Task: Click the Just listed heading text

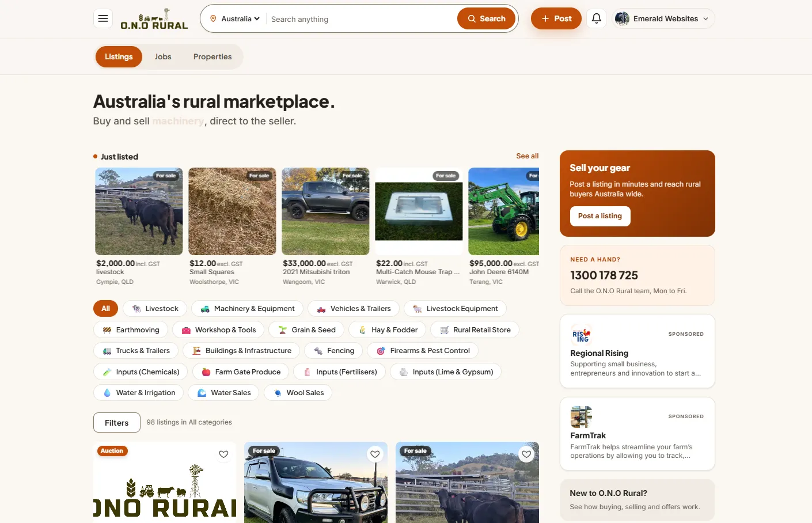Action: tap(119, 157)
